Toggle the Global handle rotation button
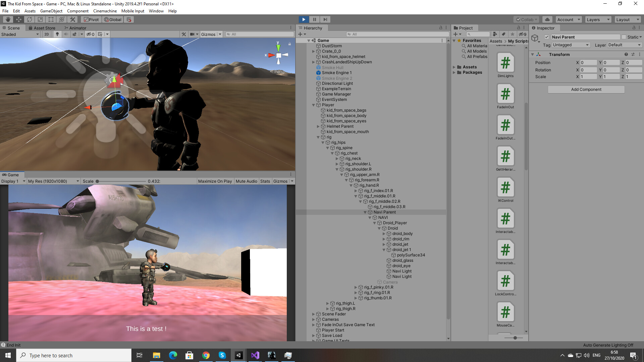This screenshot has width=644, height=362. [x=113, y=19]
